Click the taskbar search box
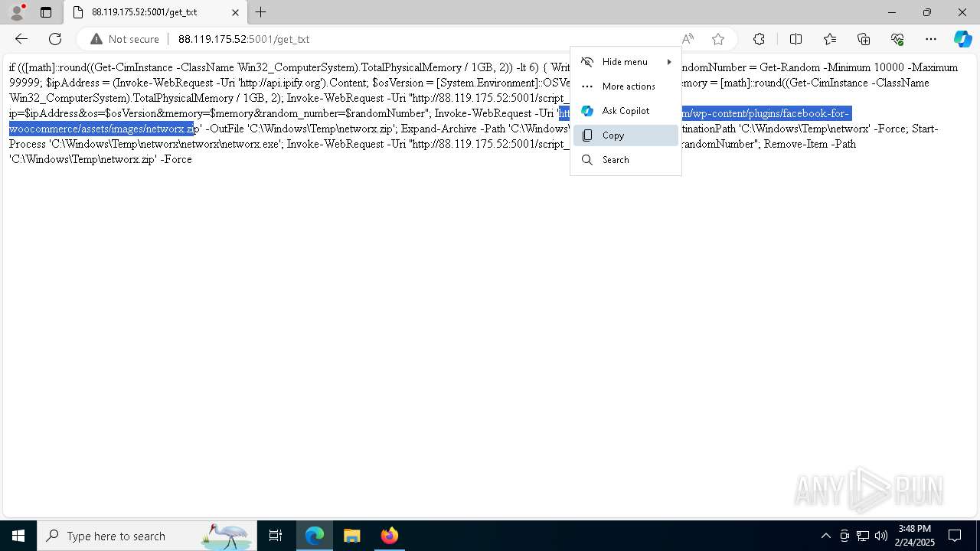 [x=147, y=536]
